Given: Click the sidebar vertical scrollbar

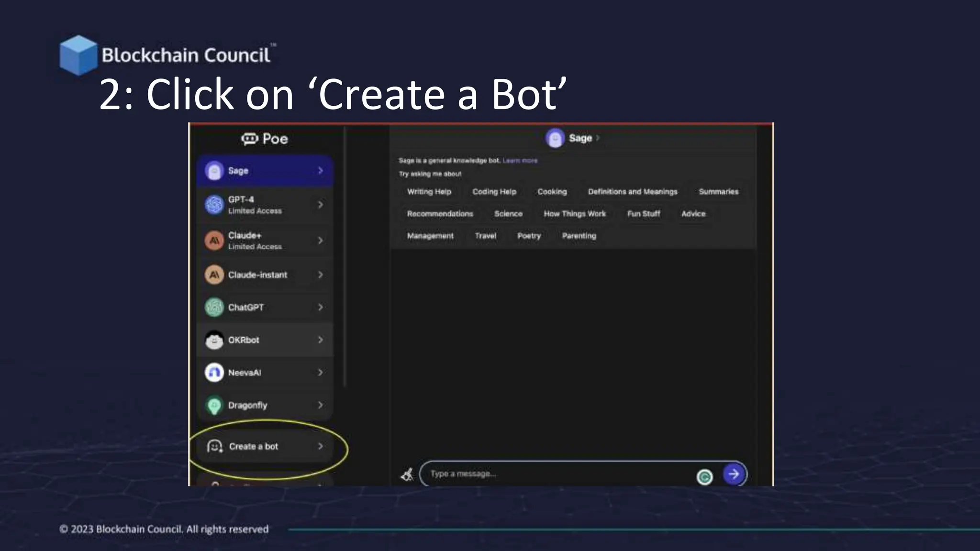Looking at the screenshot, I should point(345,256).
